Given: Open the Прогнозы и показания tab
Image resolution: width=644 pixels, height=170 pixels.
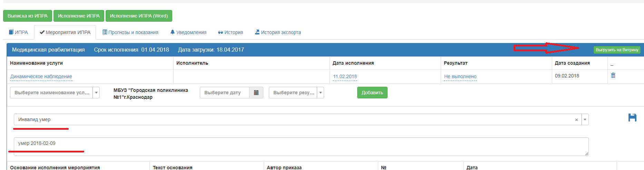Looking at the screenshot, I should coord(130,32).
